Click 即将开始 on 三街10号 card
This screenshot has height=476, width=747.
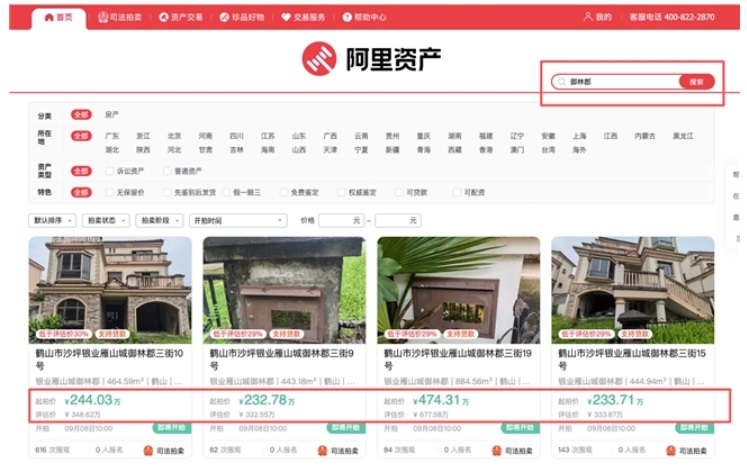pos(172,428)
